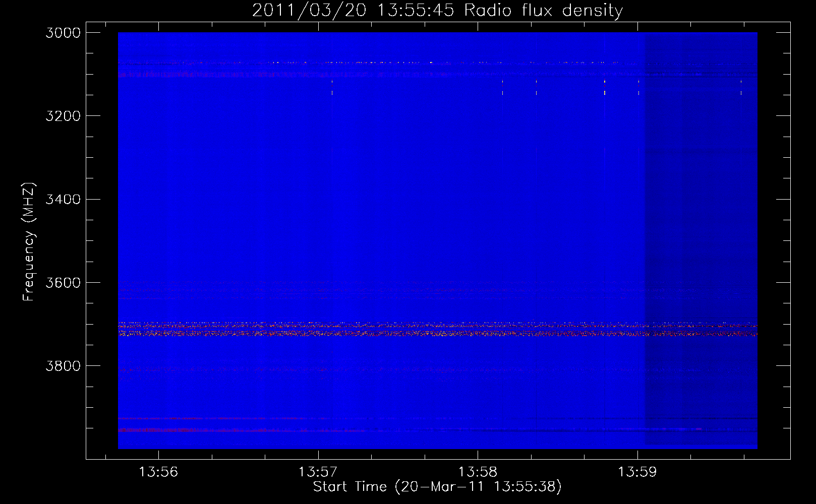Click the 'Start Time (20-Mar-11 13:55:38)' axis title
The image size is (816, 504).
tap(437, 487)
